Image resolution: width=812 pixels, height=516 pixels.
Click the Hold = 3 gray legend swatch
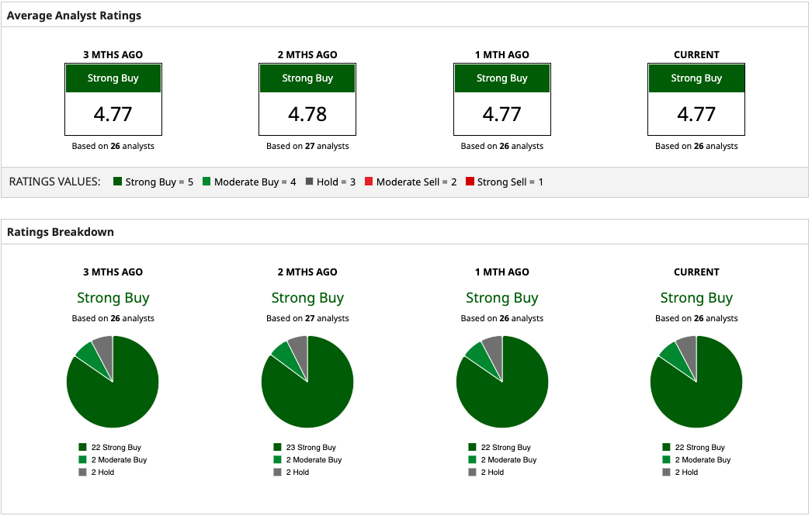(x=309, y=181)
